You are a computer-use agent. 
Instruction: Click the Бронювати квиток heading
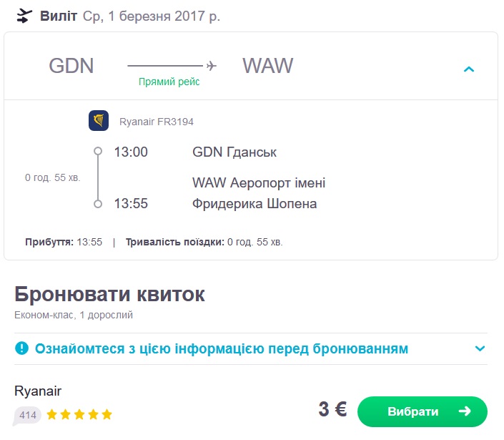click(x=109, y=294)
